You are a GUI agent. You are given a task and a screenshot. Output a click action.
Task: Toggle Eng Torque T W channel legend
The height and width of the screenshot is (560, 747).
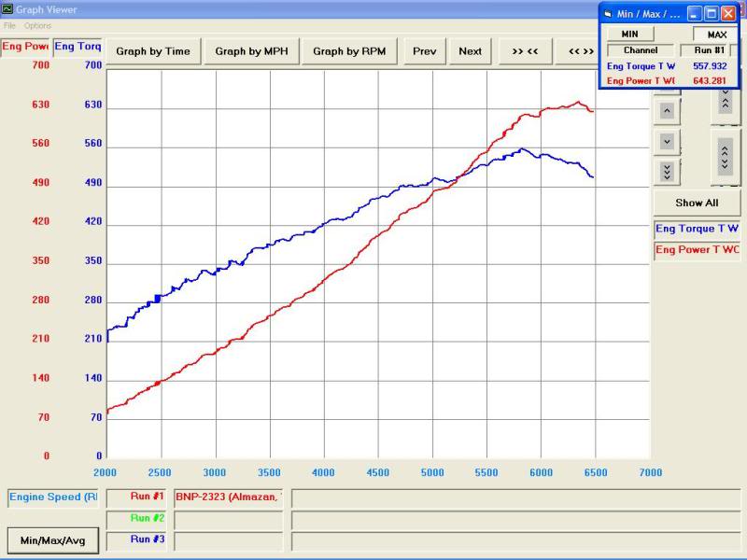697,229
